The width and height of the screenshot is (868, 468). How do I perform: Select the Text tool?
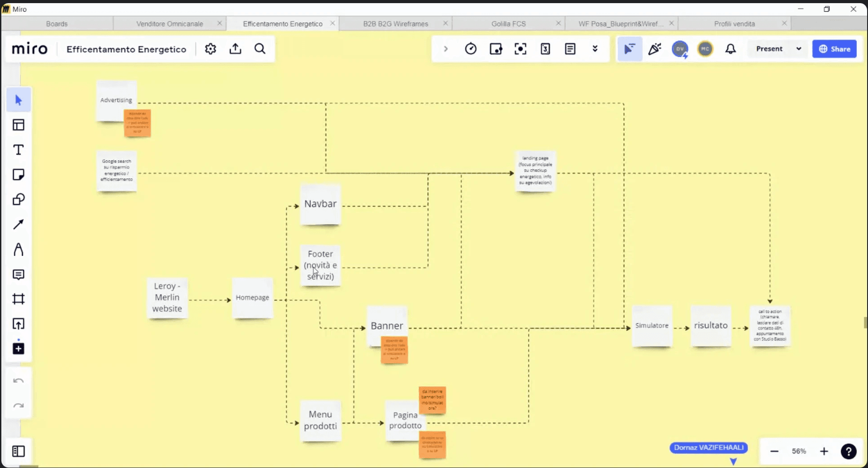tap(18, 150)
